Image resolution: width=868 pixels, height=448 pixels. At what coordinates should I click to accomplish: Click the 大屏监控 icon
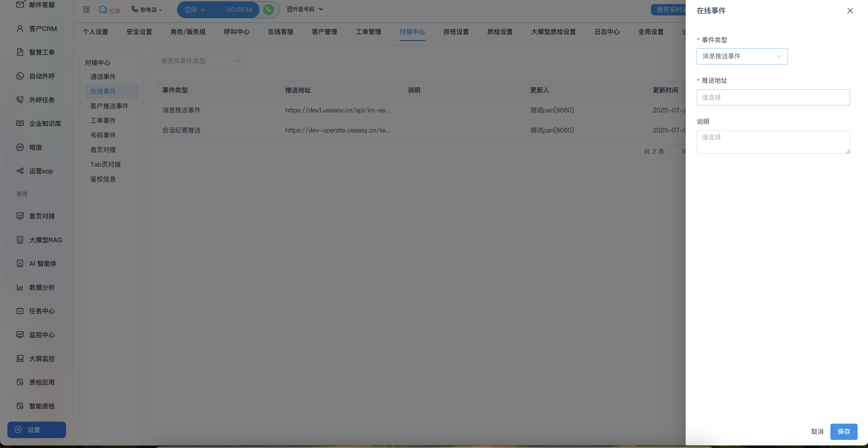(20, 358)
